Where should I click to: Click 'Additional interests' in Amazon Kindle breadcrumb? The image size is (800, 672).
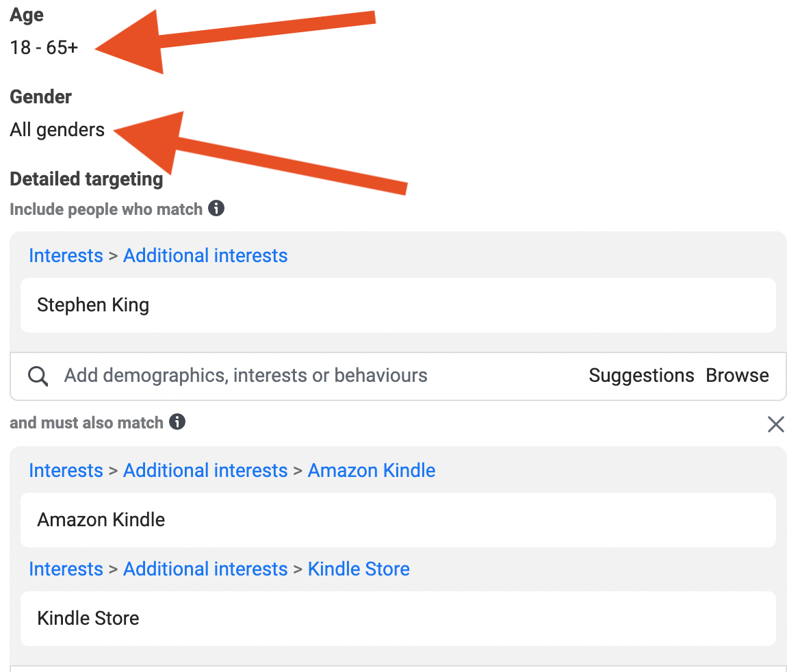(205, 471)
